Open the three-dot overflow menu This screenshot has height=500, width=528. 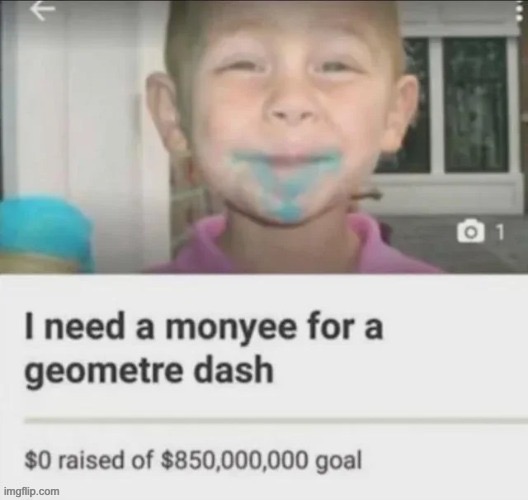(521, 14)
